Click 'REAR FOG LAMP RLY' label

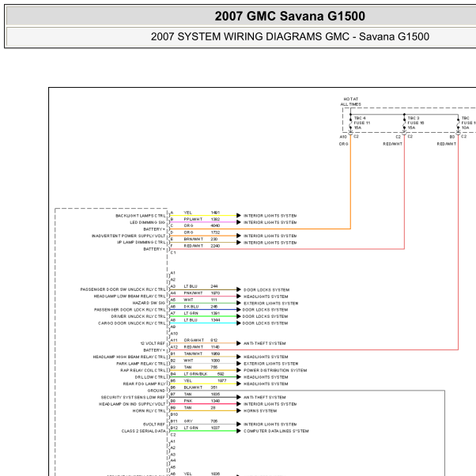(x=144, y=383)
